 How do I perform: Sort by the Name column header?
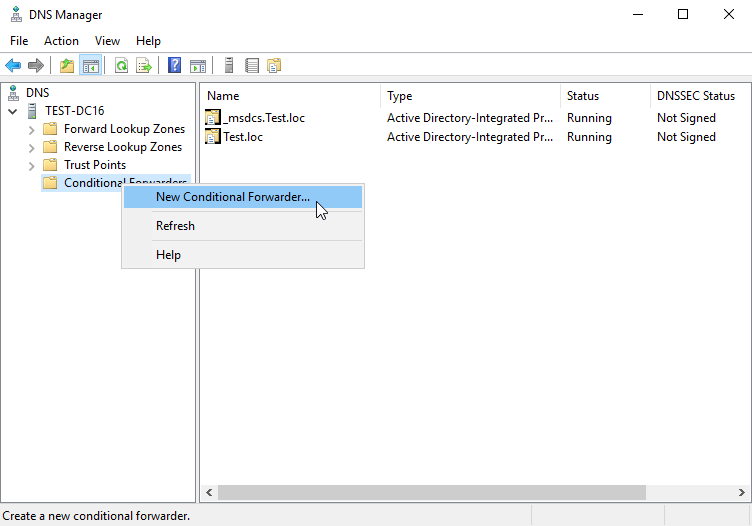[x=291, y=96]
